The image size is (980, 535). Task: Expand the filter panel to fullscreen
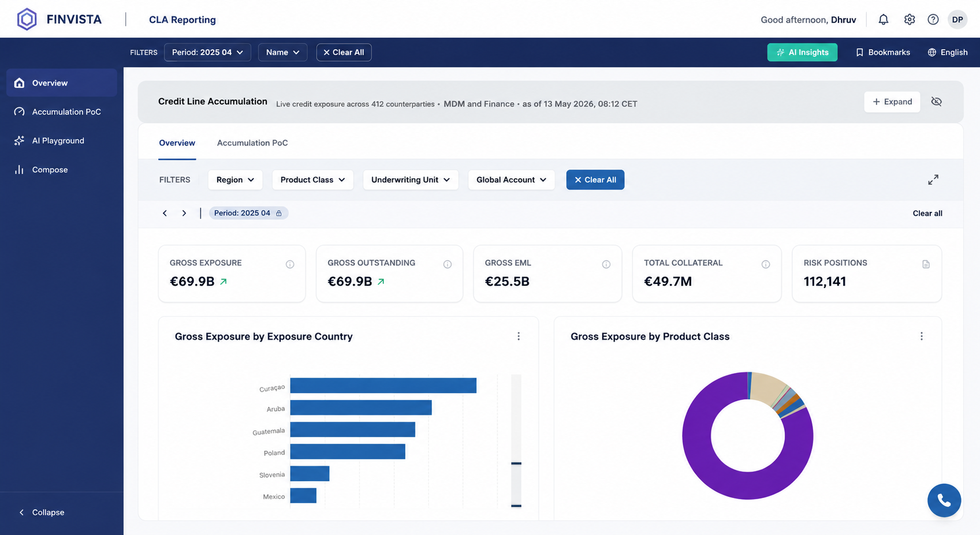click(933, 179)
